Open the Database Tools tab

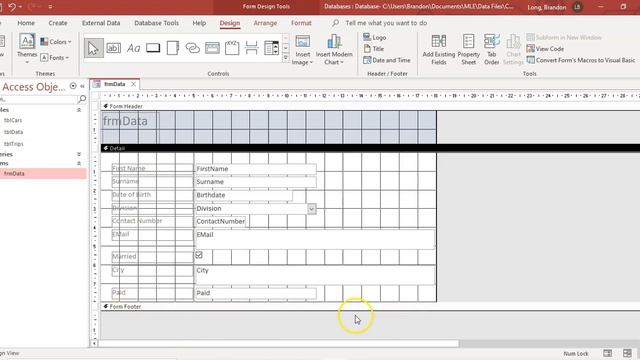tap(156, 23)
